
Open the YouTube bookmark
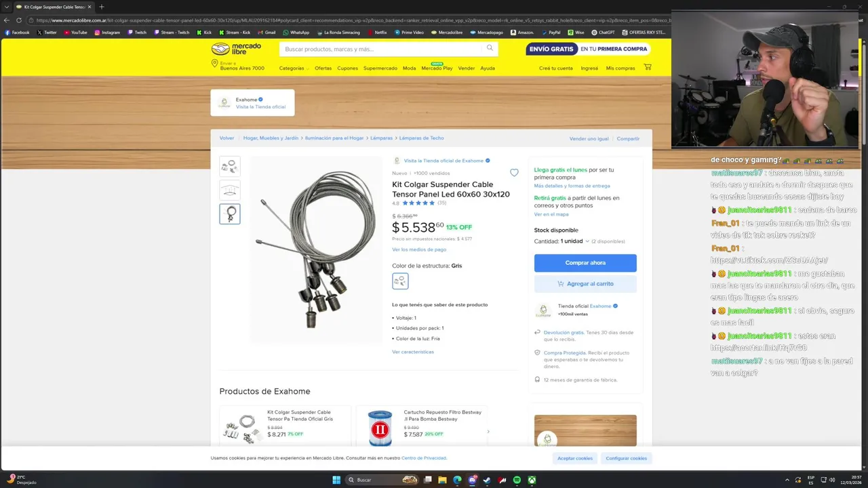pyautogui.click(x=75, y=32)
